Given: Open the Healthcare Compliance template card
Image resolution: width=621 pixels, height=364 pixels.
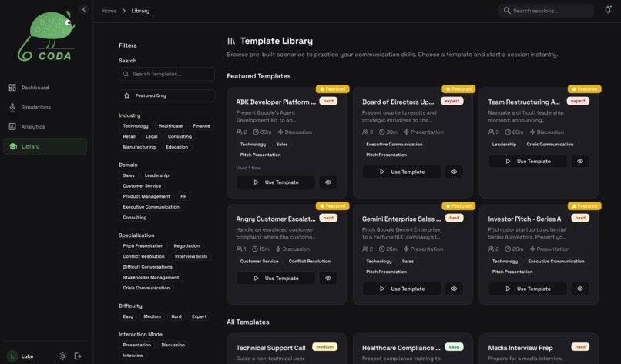Looking at the screenshot, I should point(413,349).
